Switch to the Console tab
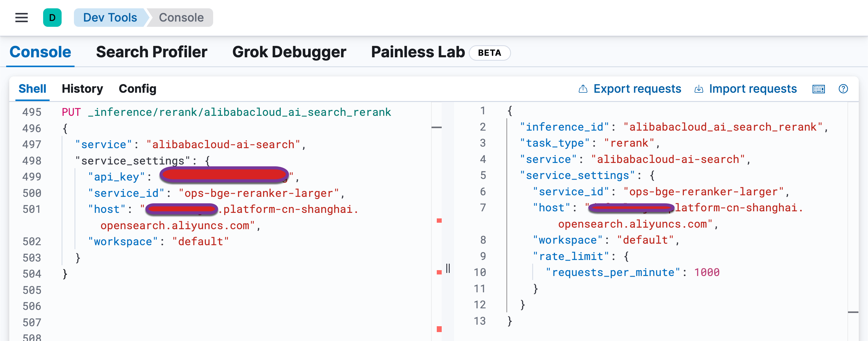868x341 pixels. tap(40, 52)
